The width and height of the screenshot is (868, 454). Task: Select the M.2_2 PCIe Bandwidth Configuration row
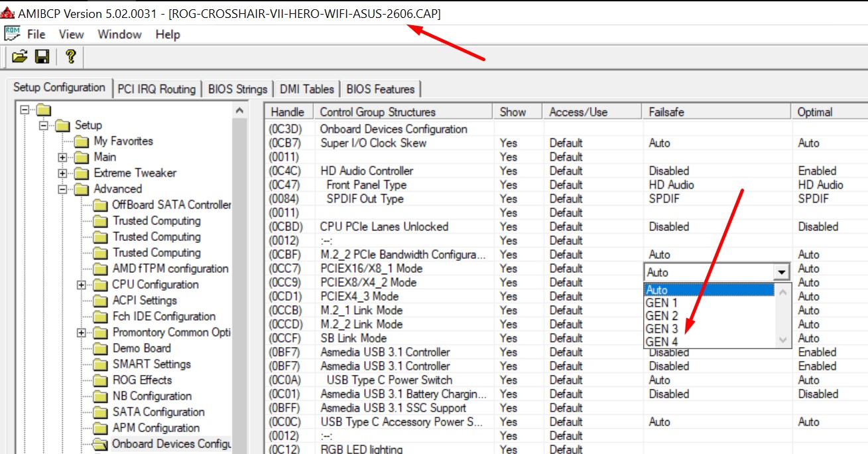(566, 254)
